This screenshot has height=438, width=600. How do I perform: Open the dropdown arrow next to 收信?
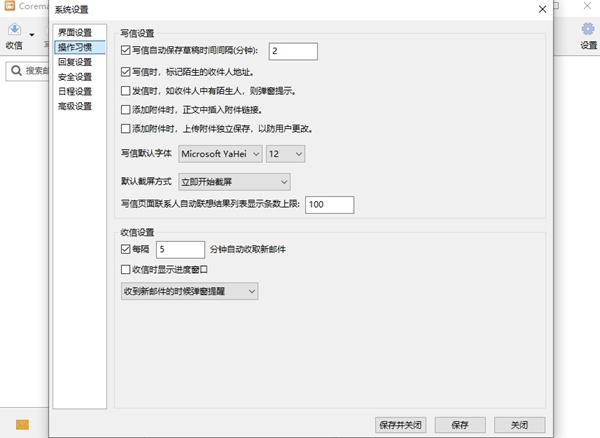point(32,35)
